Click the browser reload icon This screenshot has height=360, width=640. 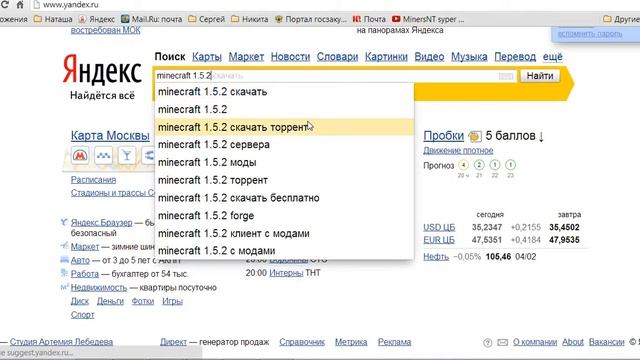(5, 5)
